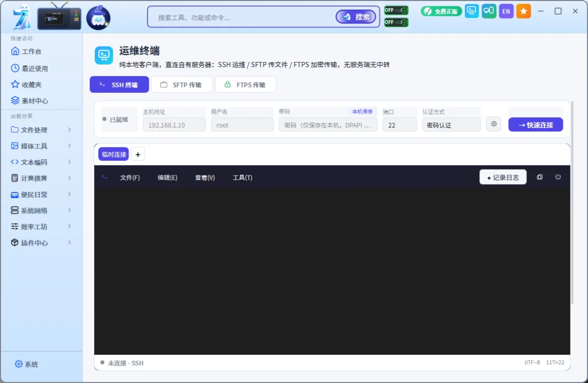Viewport: 588px width, 383px height.
Task: Click the 免费正版 badge
Action: click(x=441, y=11)
